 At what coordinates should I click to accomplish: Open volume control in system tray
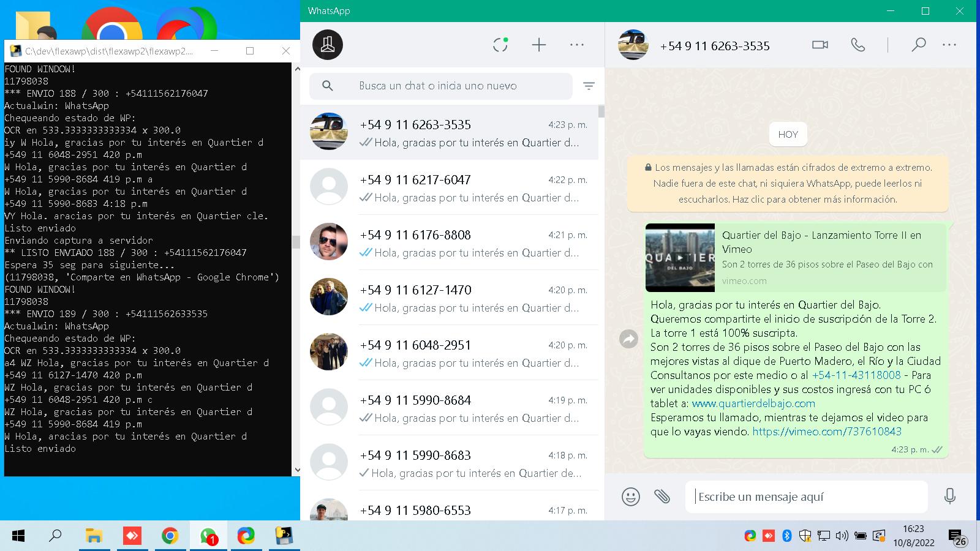[x=842, y=536]
